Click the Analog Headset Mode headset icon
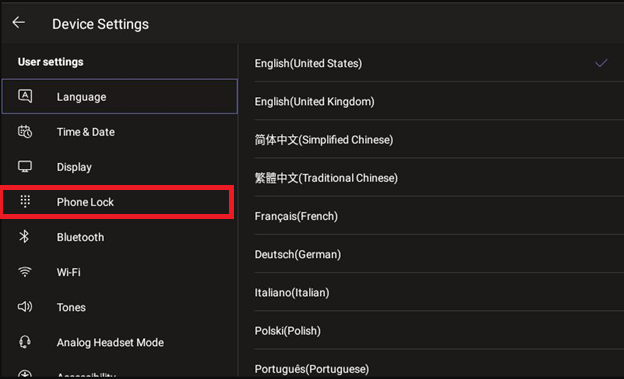This screenshot has width=624, height=379. tap(25, 342)
